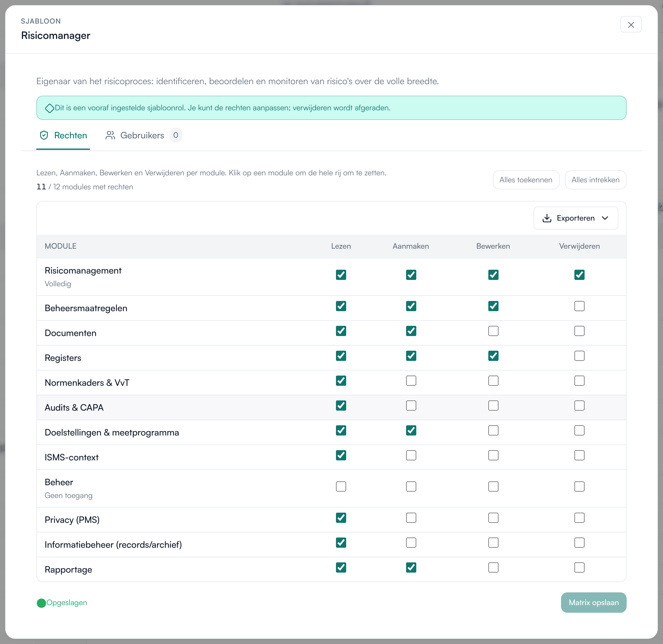Click the Rapportage module name
This screenshot has width=663, height=644.
pyautogui.click(x=68, y=569)
